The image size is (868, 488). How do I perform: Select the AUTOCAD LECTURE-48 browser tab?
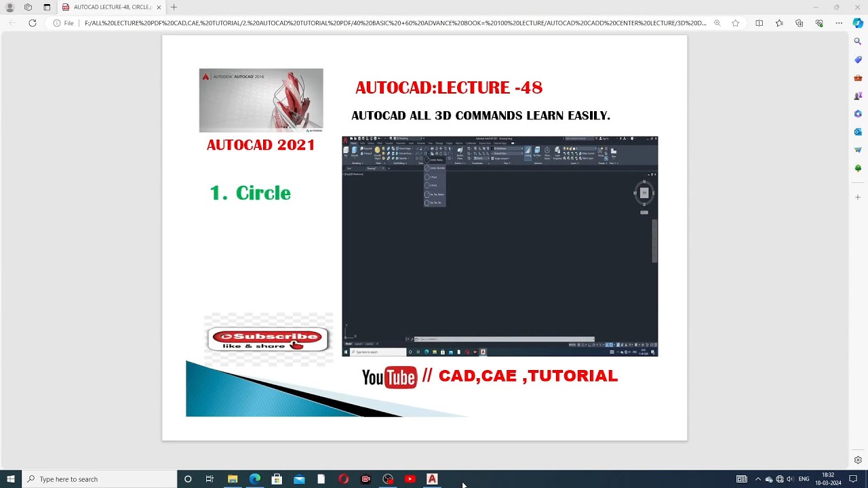point(112,7)
